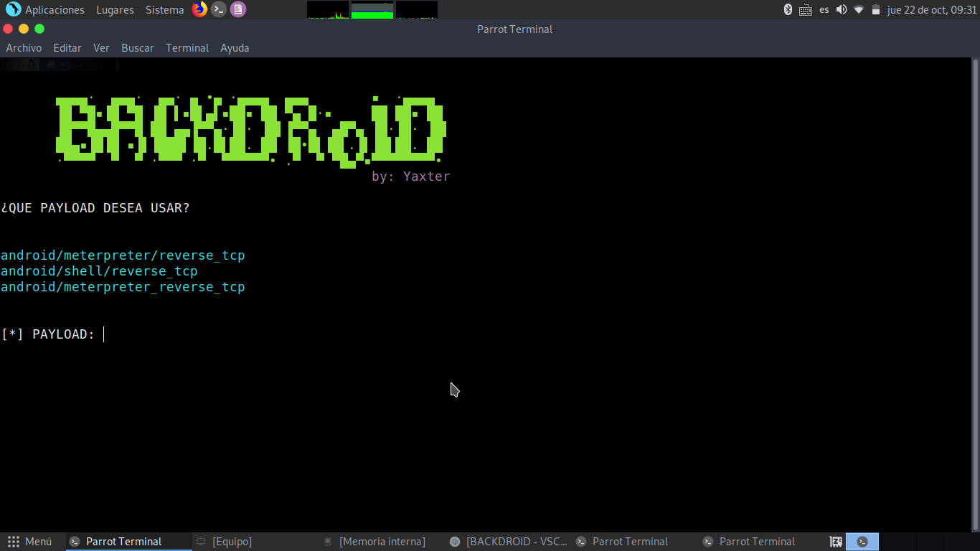Click the 'by: Yaxter' credit text
The height and width of the screenshot is (551, 980).
click(411, 176)
